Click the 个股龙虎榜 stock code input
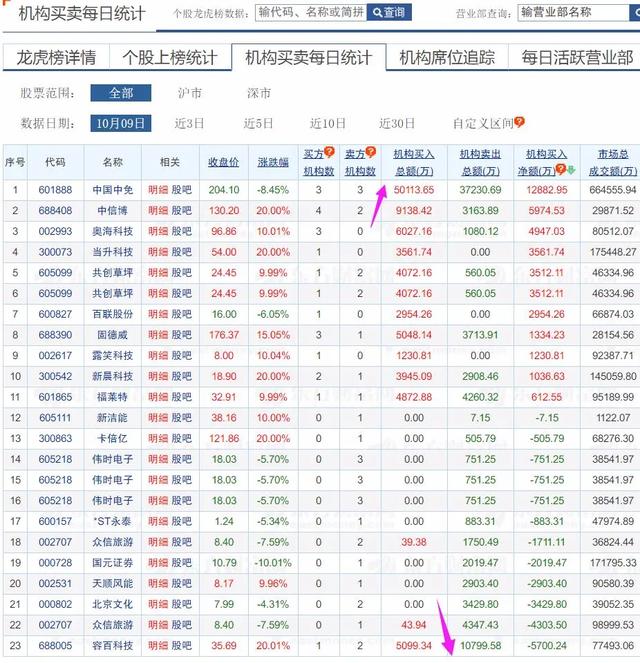This screenshot has width=640, height=663. (311, 13)
